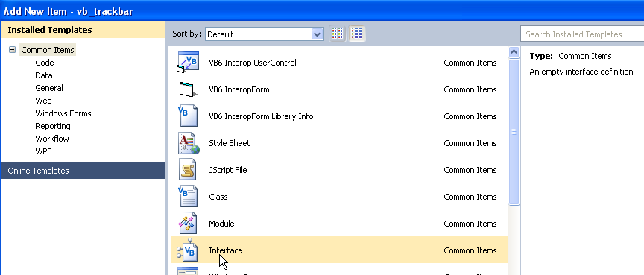The width and height of the screenshot is (644, 275).
Task: Click the template list scroll up arrow
Action: point(514,52)
